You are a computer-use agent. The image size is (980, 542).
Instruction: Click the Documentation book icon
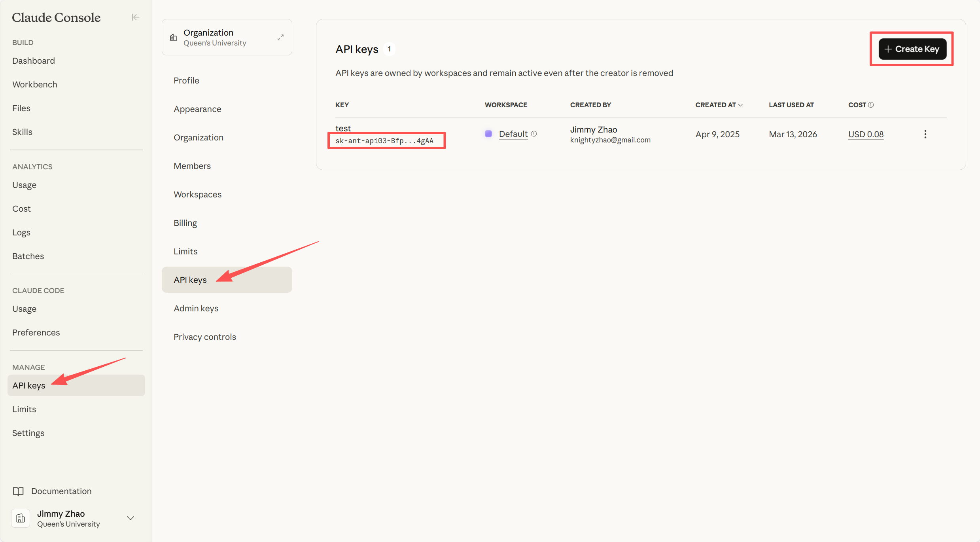19,491
